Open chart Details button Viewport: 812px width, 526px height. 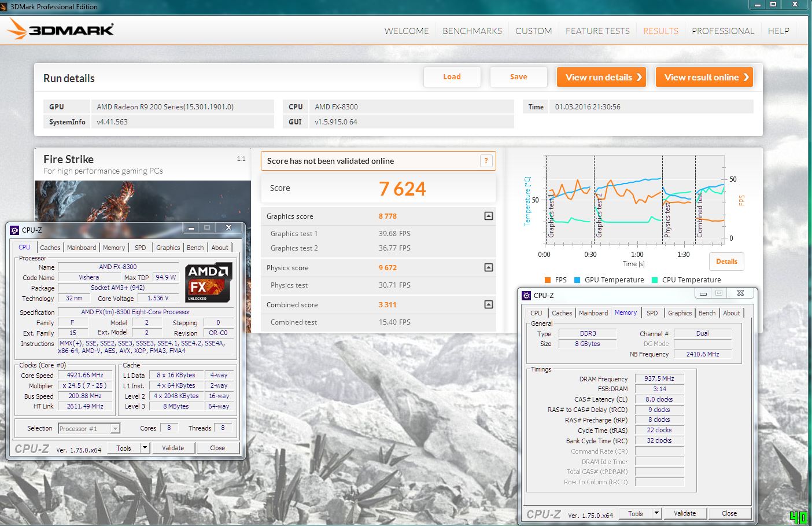pos(727,262)
